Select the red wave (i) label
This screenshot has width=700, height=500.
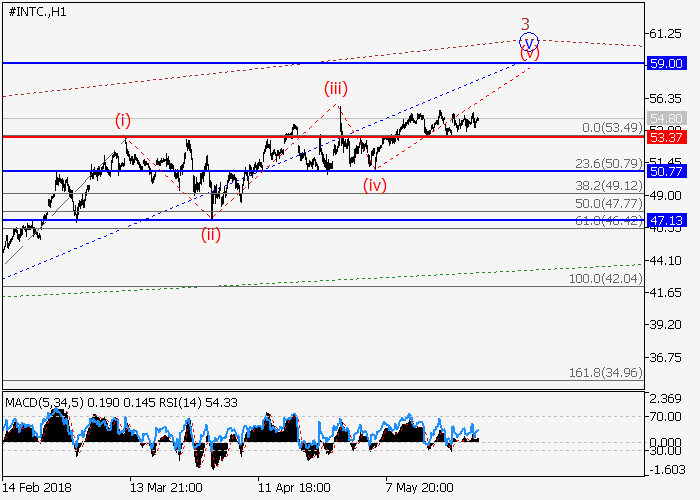click(x=122, y=121)
